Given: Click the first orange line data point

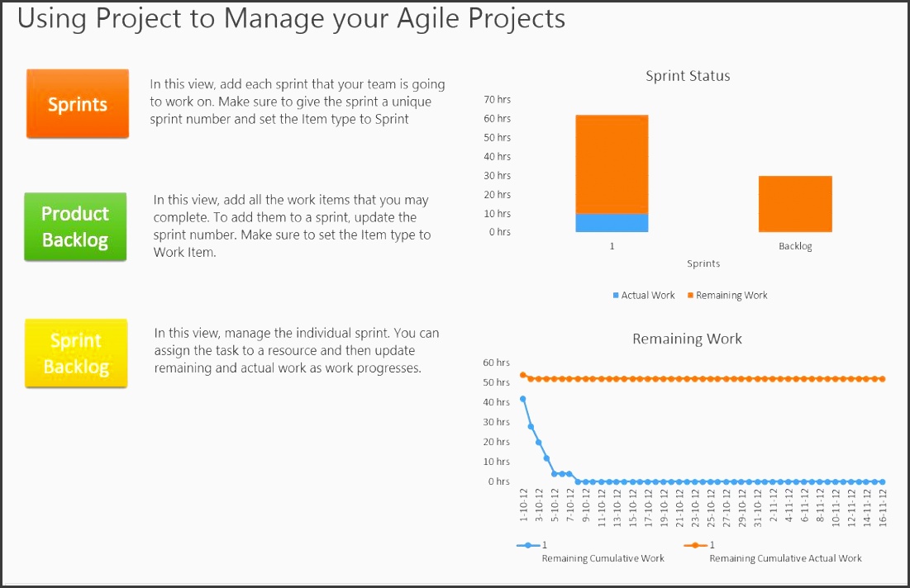Looking at the screenshot, I should click(x=522, y=375).
